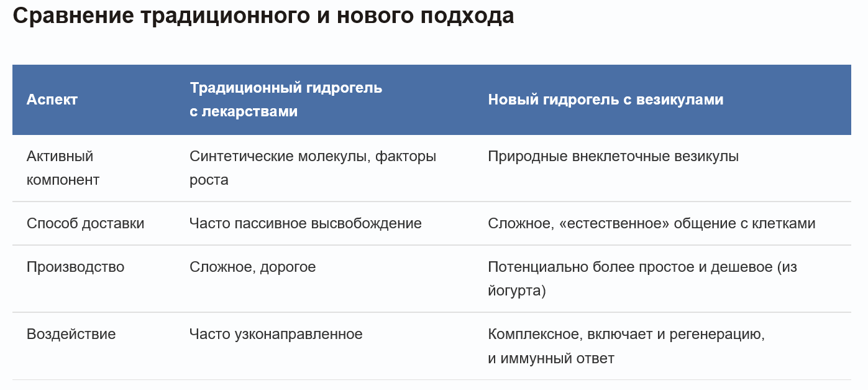Click the phrase "и иммунный ответ"
868x390 pixels.
(550, 358)
